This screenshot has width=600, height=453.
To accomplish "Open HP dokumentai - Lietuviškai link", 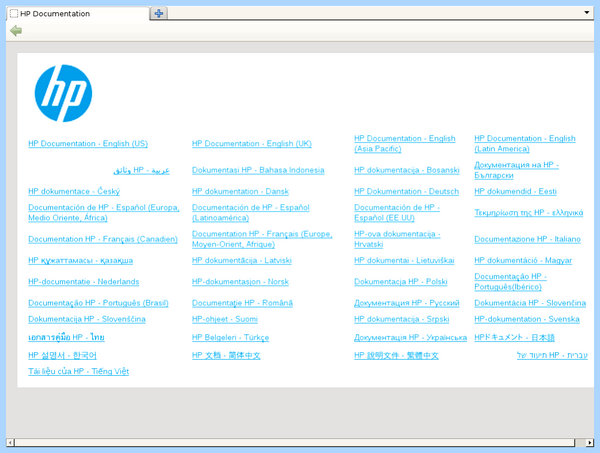I will click(404, 261).
